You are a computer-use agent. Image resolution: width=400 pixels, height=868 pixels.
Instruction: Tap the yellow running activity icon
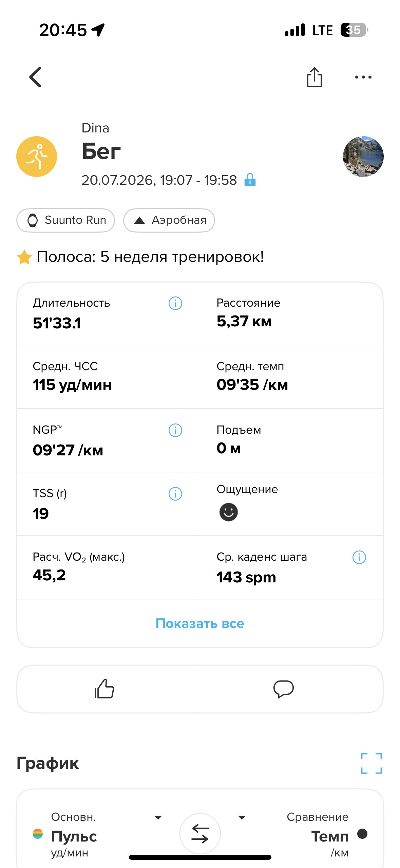pyautogui.click(x=37, y=157)
